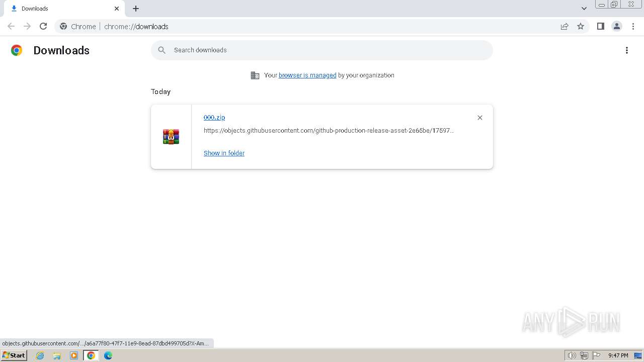This screenshot has height=362, width=644.
Task: Click the Chrome site info chip
Action: [78, 26]
